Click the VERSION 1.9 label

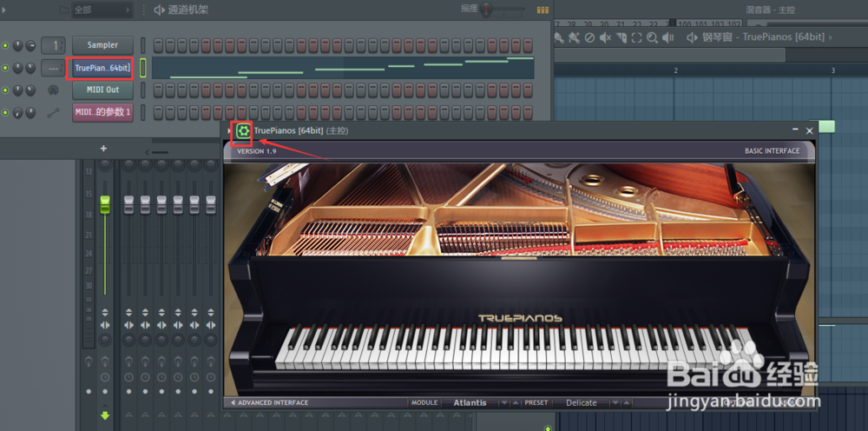coord(257,150)
